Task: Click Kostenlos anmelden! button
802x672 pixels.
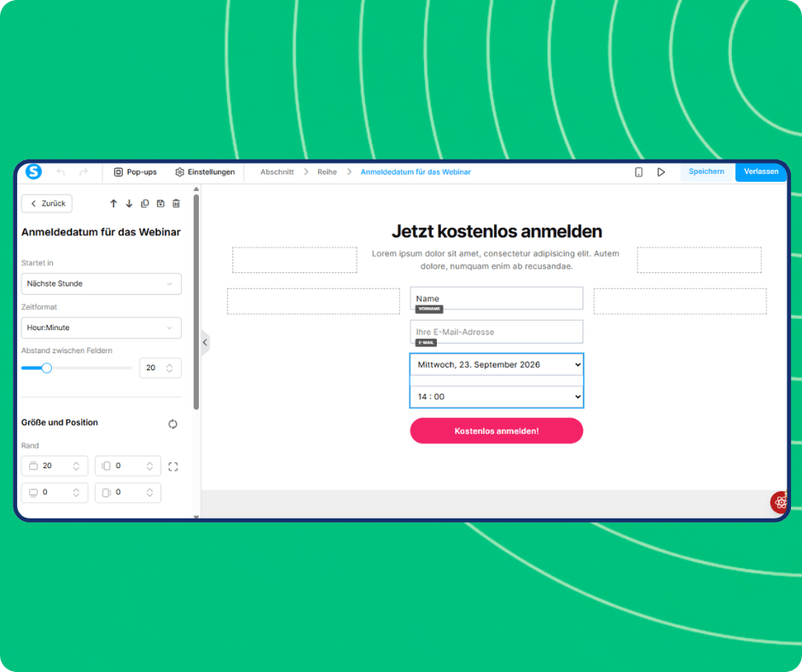Action: click(x=497, y=432)
